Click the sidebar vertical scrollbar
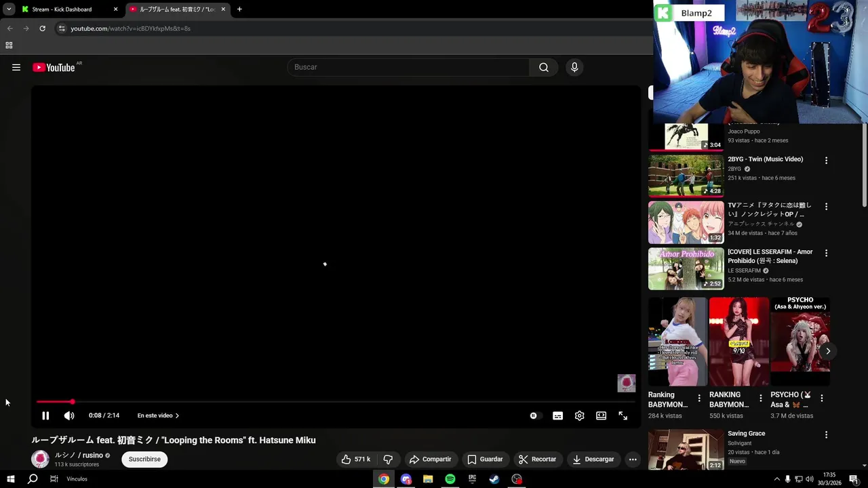Screen dimensions: 868x488 coord(865,166)
